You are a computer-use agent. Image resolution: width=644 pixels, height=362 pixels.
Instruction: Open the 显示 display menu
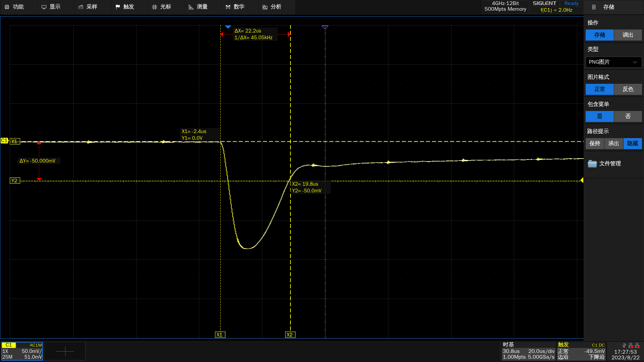(51, 7)
